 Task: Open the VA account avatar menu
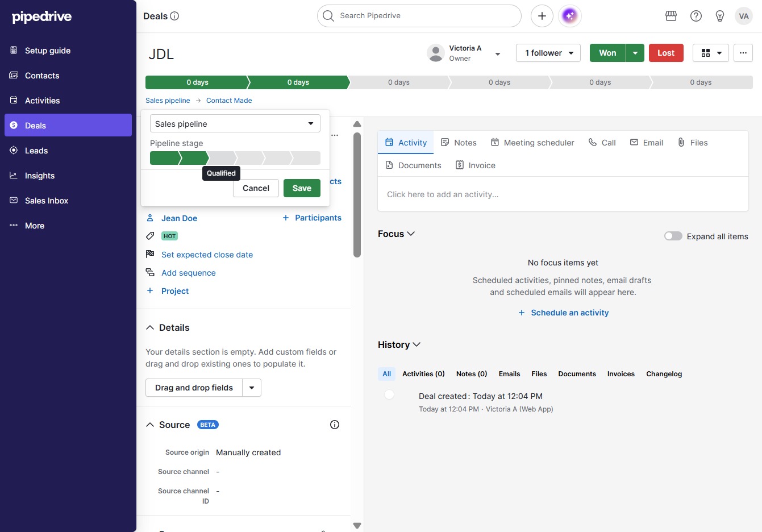(x=744, y=16)
